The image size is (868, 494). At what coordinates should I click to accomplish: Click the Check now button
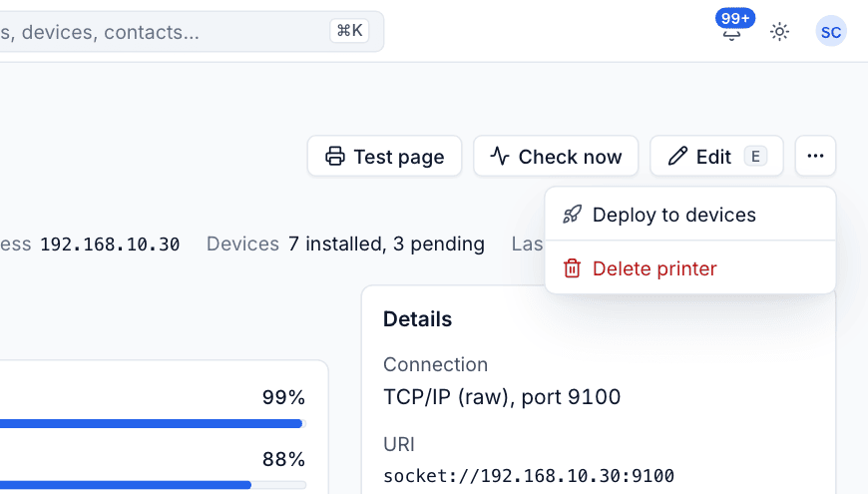[556, 156]
